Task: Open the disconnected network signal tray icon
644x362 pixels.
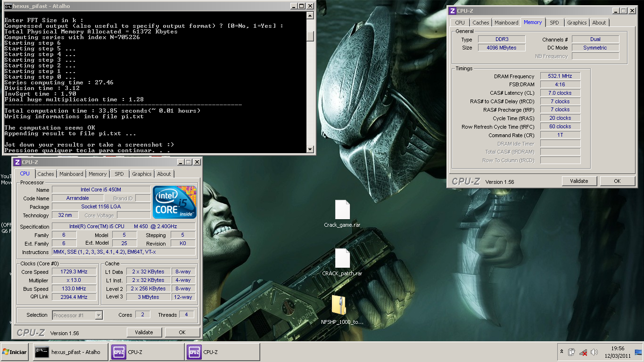Action: pos(583,352)
